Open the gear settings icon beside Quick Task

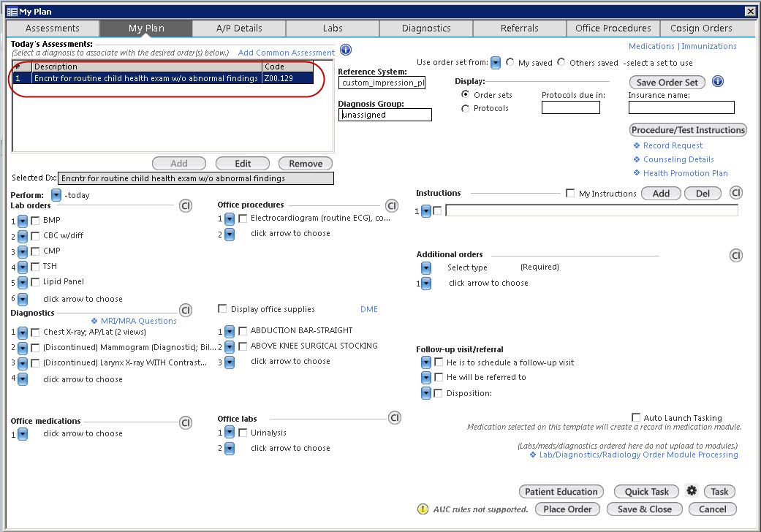click(692, 490)
